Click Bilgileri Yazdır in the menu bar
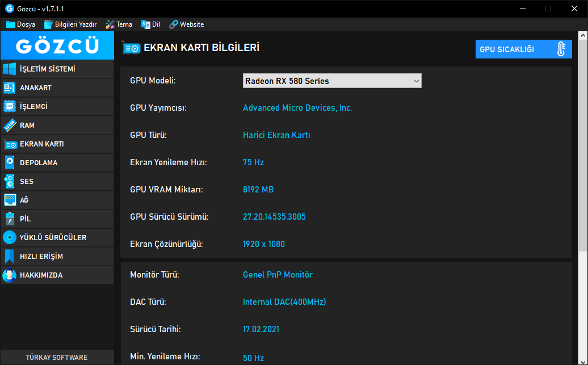588x365 pixels. coord(70,24)
